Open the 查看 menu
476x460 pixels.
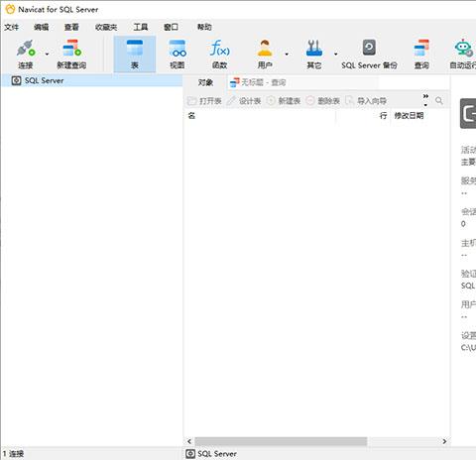[x=71, y=27]
